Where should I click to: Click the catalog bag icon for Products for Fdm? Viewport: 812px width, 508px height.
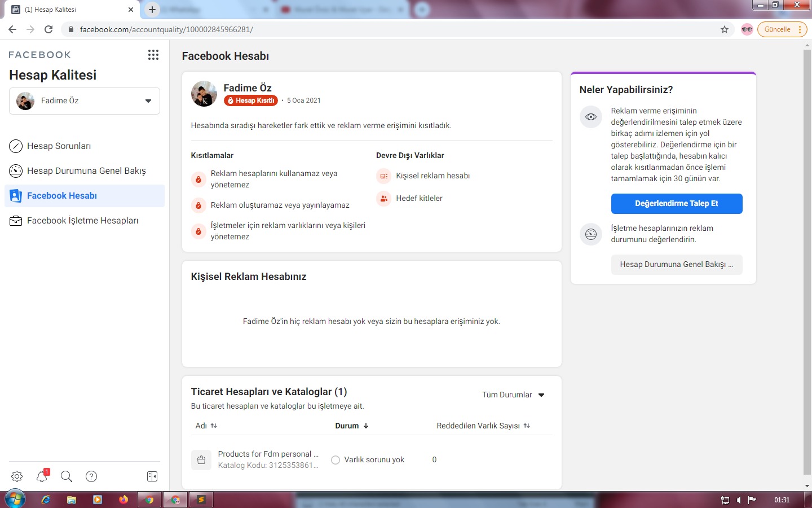[201, 460]
